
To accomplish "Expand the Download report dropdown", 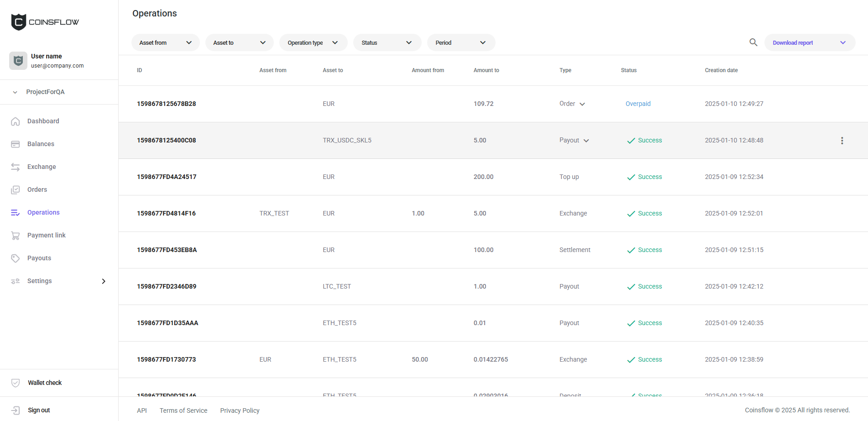I will tap(842, 42).
